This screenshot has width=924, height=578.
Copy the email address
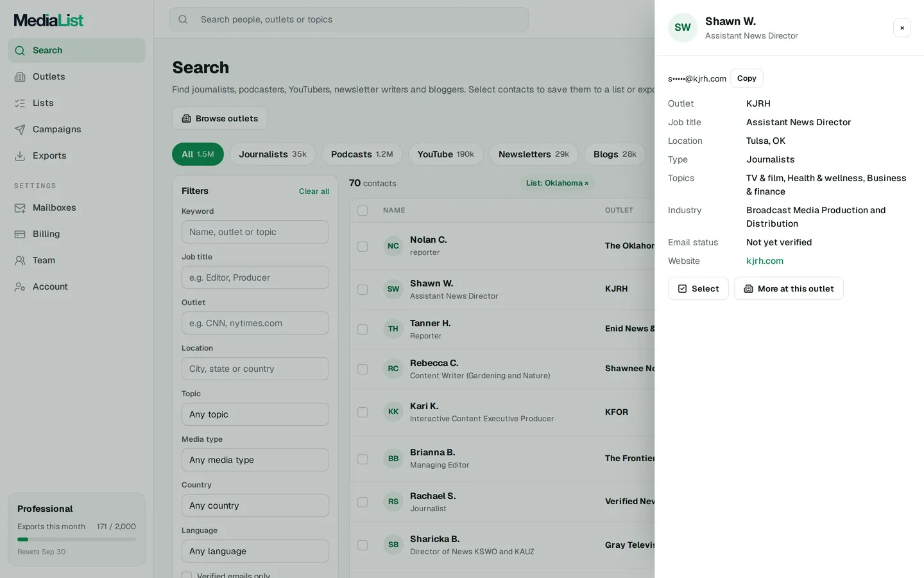[747, 78]
